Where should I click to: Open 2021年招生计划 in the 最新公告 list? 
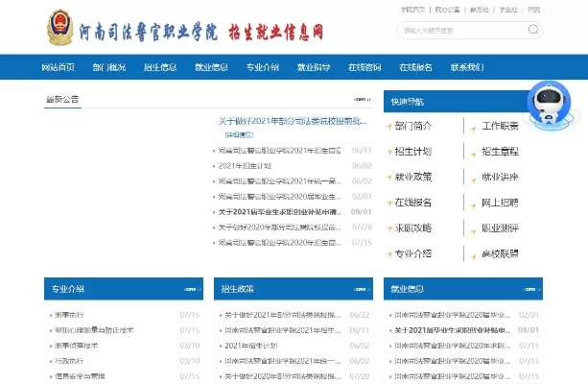[245, 166]
